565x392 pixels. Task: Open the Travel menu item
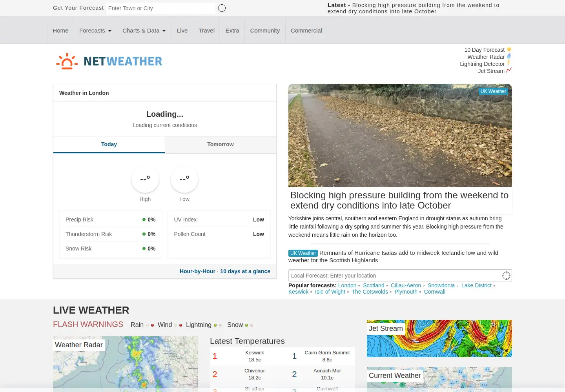[x=206, y=31]
